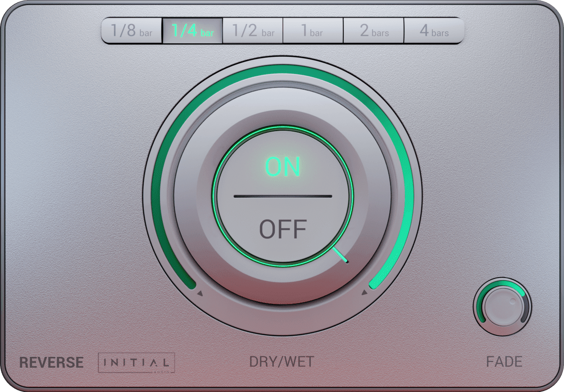564x392 pixels.
Task: Click the FADE label text
Action: (x=504, y=362)
